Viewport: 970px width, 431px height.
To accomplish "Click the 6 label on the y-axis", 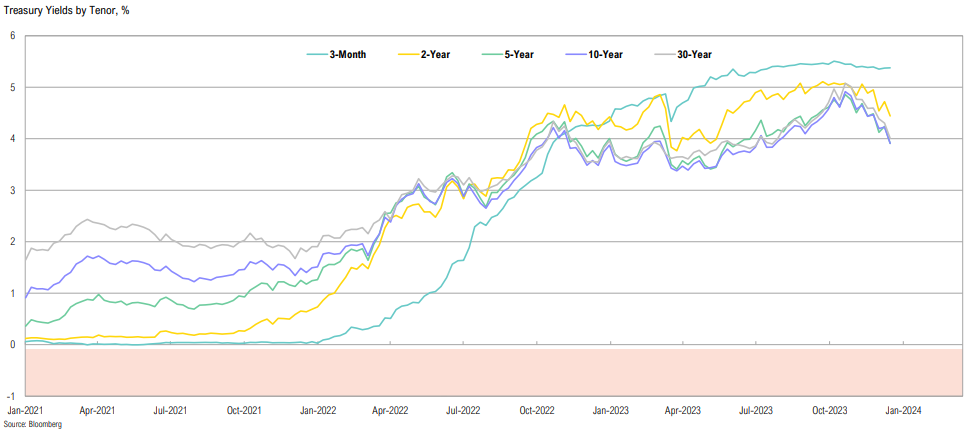I will point(13,36).
